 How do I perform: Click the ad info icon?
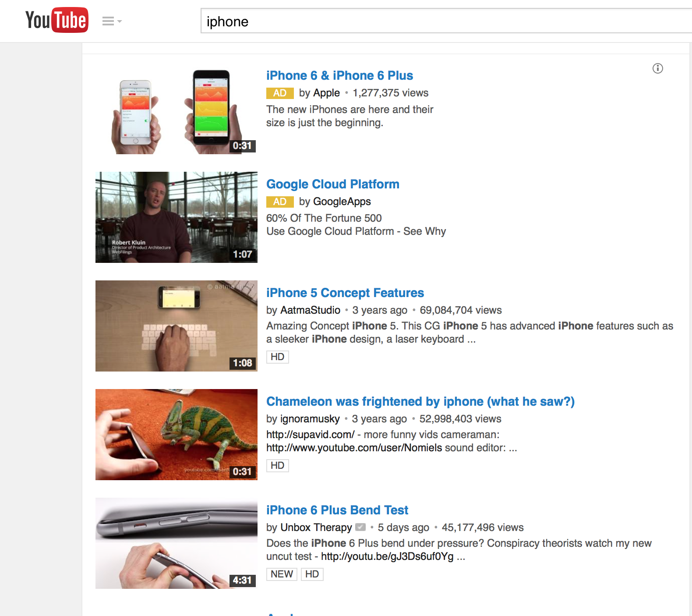point(658,68)
